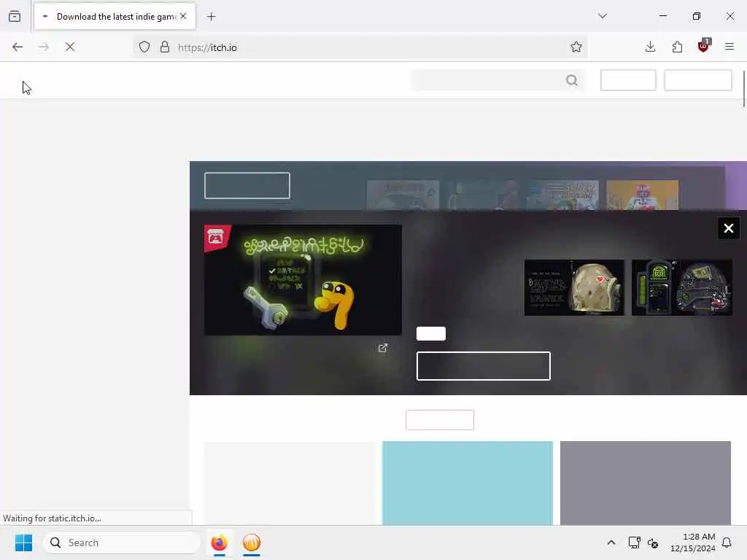Show site security padlock info
747x560 pixels.
tap(165, 47)
